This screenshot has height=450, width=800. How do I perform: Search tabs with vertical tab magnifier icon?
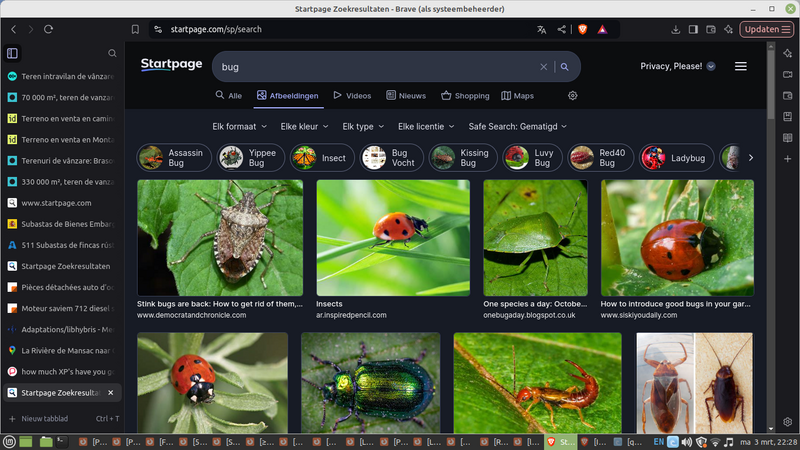(112, 53)
